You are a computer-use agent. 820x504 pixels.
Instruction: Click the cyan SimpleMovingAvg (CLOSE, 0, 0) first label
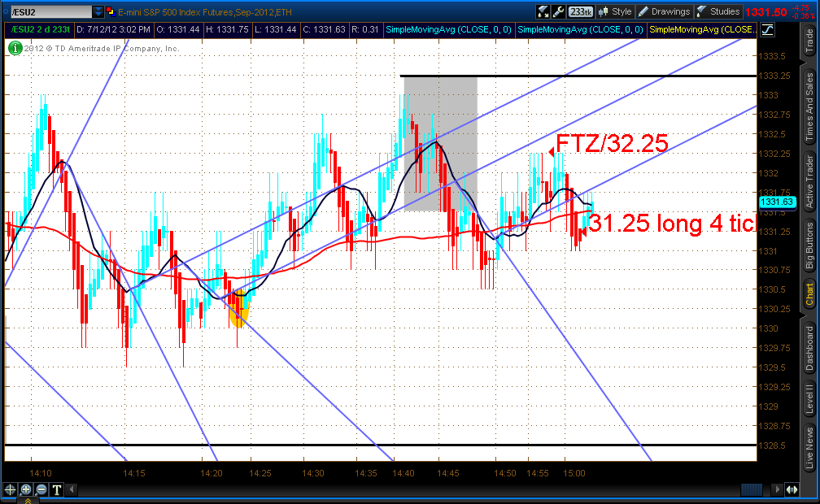point(449,30)
